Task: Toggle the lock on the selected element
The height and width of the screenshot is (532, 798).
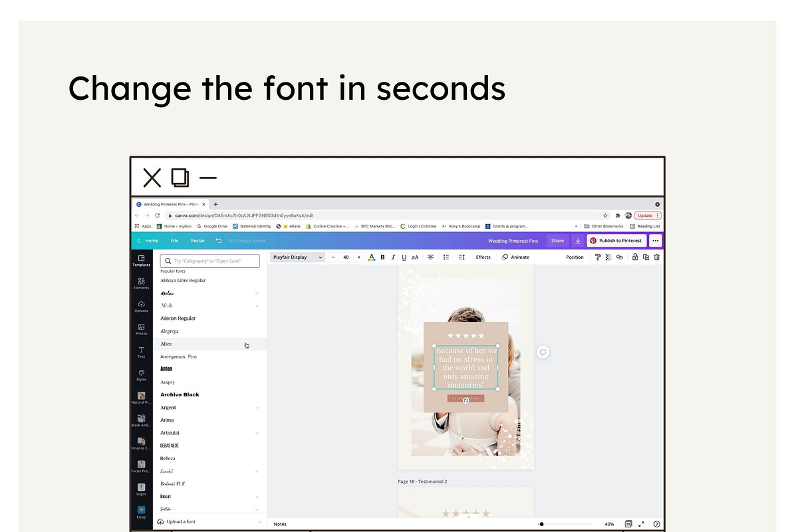Action: tap(635, 257)
